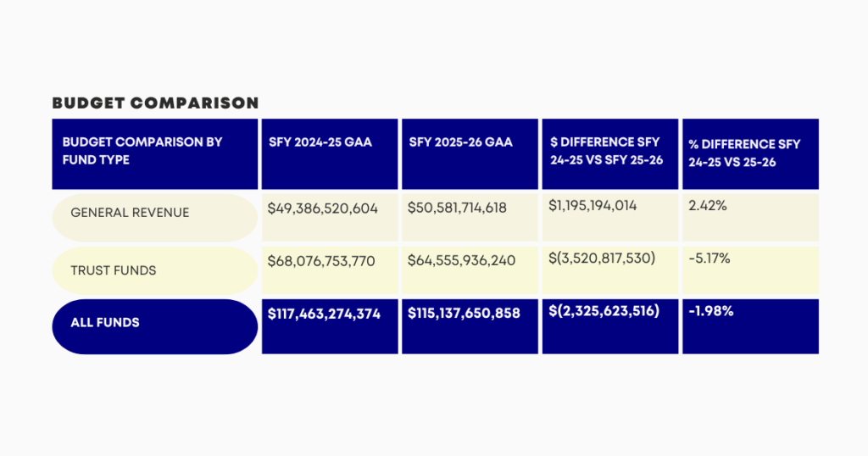Click the SFY 2024-25 GAA column header
868x456 pixels.
coord(330,154)
